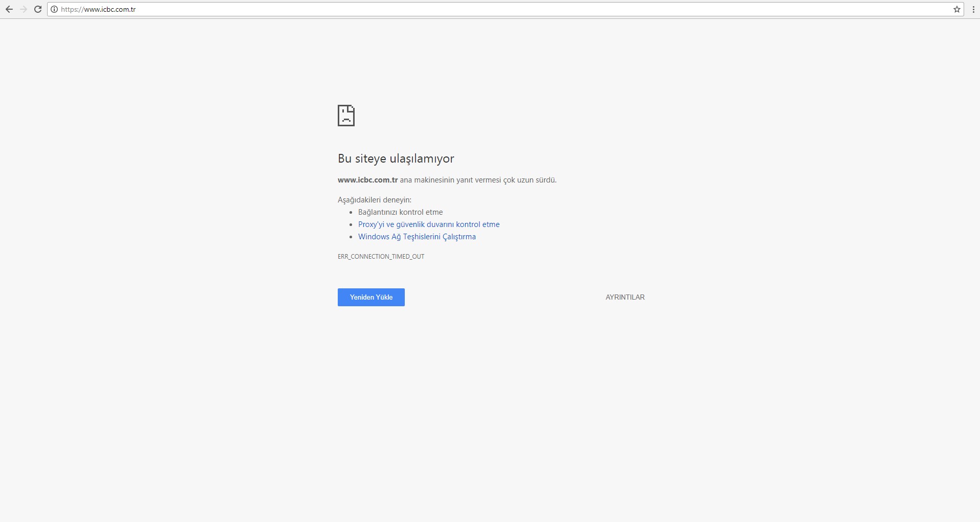Viewport: 980px width, 522px height.
Task: Click 'Bağlantınızı kontrol etme' suggestion text
Action: 400,212
